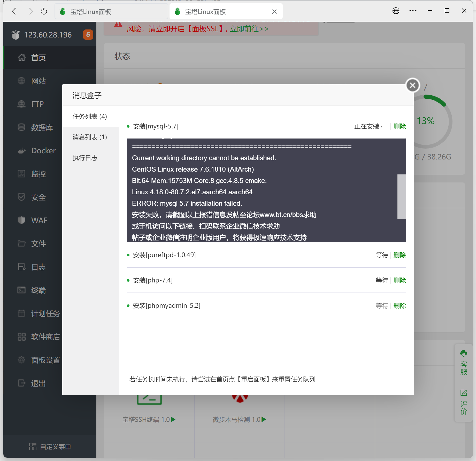The height and width of the screenshot is (461, 476).
Task: Switch to 消息列表 (1) tab
Action: (90, 137)
